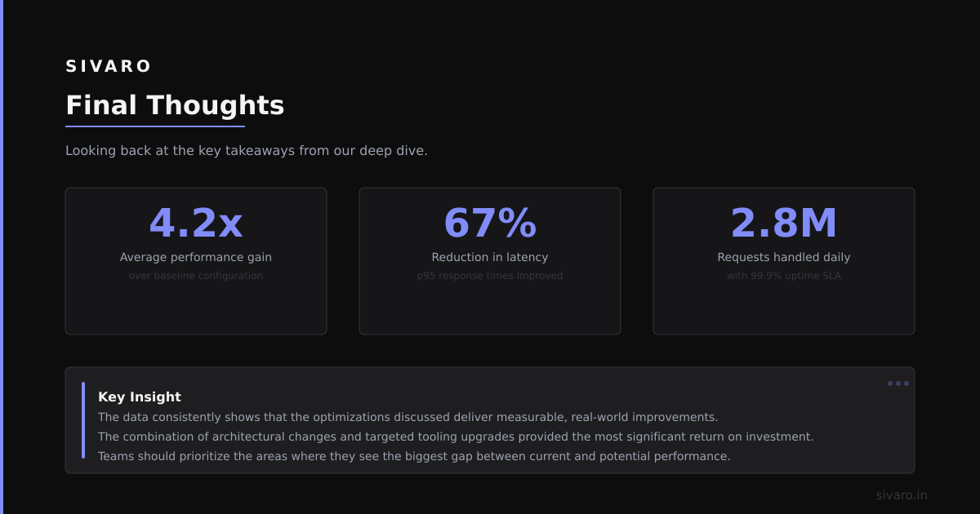Viewport: 980px width, 514px height.
Task: Click the over baseline configuration caption
Action: point(196,276)
